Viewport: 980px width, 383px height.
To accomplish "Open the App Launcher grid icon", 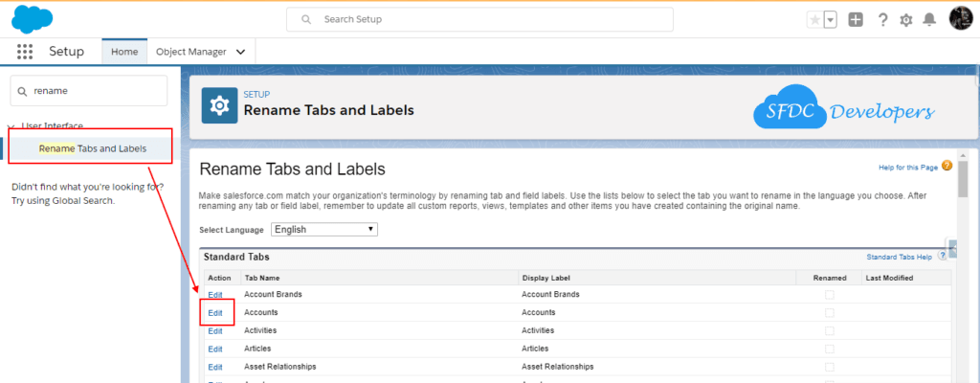I will coord(25,52).
